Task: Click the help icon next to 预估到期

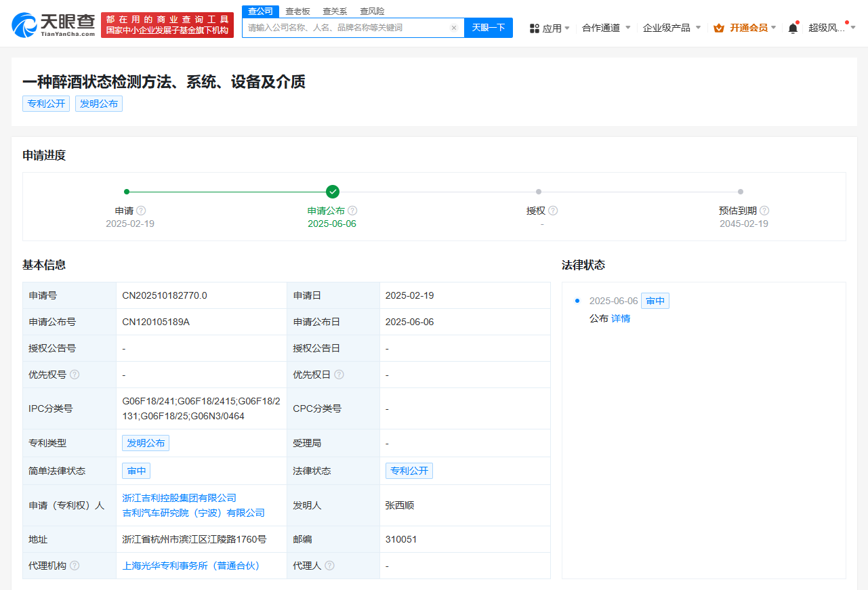Action: tap(764, 211)
